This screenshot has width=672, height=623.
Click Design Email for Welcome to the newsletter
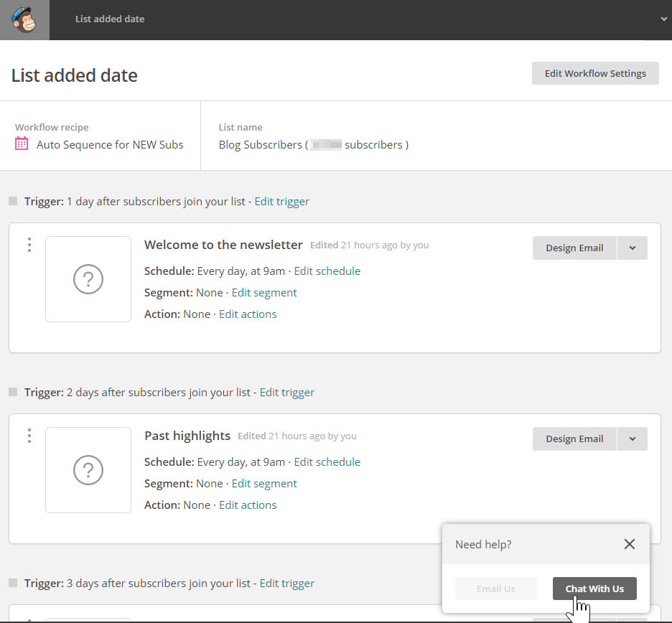574,248
